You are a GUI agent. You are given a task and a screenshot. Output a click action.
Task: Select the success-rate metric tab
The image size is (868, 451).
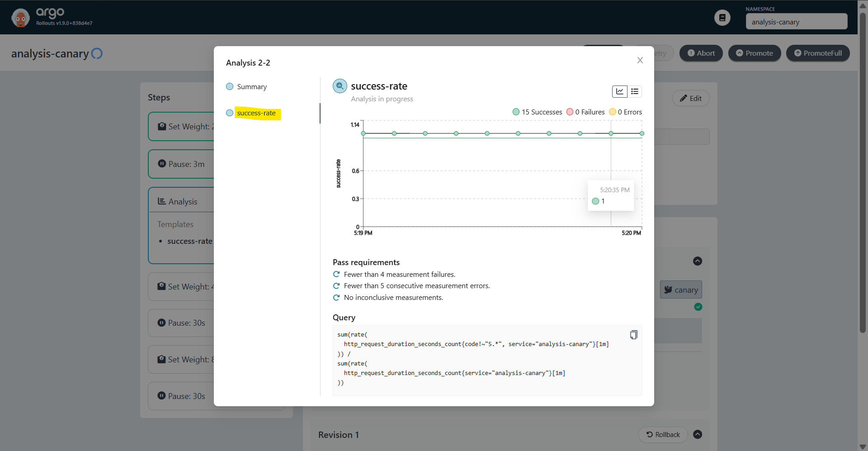pos(256,113)
